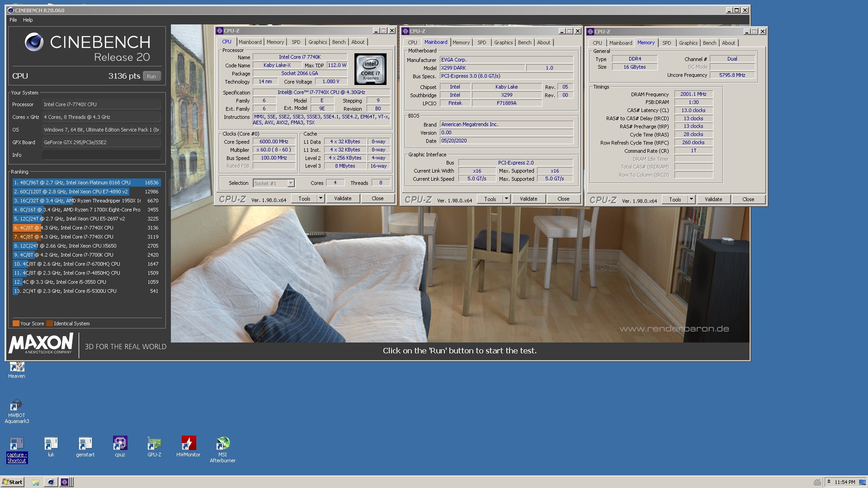The height and width of the screenshot is (488, 868).
Task: Switch to Mainboard tab in first CPU-Z window
Action: 250,42
